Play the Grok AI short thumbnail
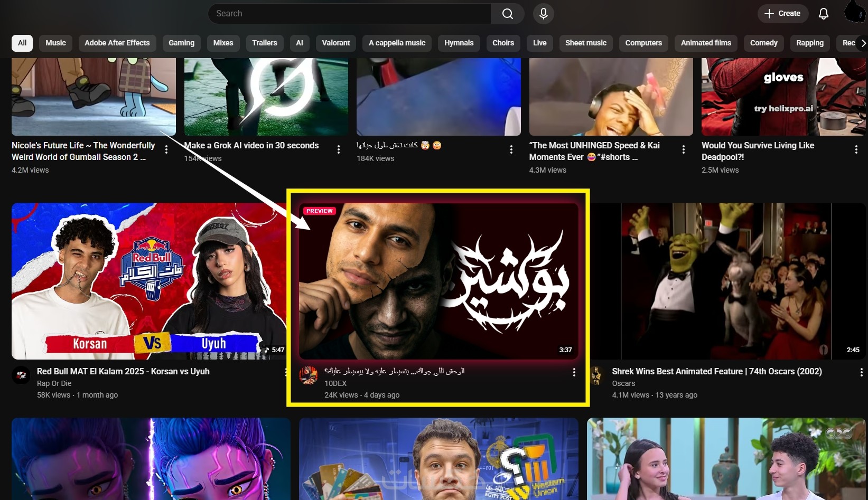868x500 pixels. pyautogui.click(x=266, y=97)
